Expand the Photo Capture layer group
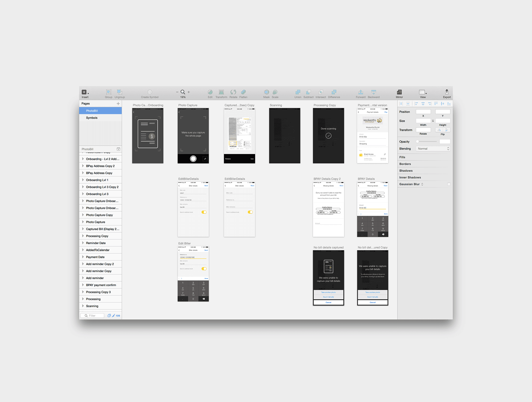The width and height of the screenshot is (532, 402). click(83, 222)
